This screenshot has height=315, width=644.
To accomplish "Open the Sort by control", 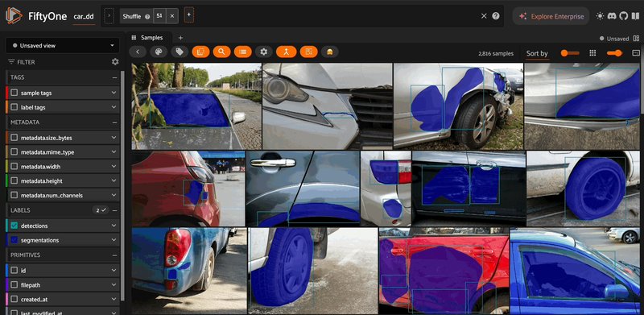I will coord(537,53).
